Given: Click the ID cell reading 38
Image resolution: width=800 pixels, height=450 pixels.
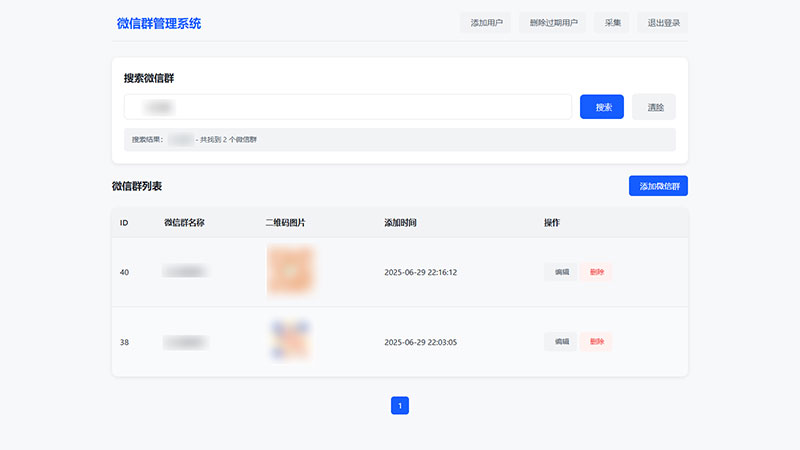Looking at the screenshot, I should [124, 342].
